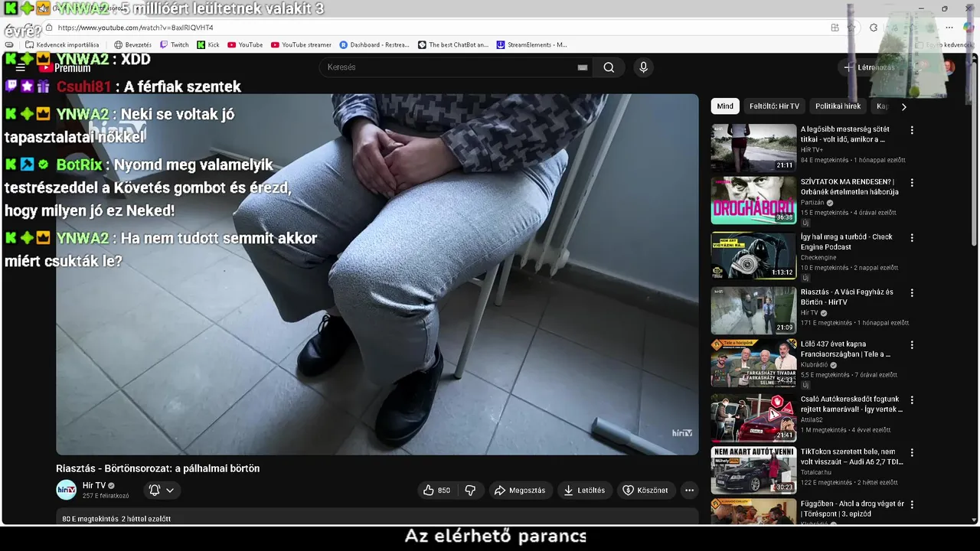Viewport: 980px width, 551px height.
Task: Click the Köszönet thanks button
Action: click(x=645, y=491)
